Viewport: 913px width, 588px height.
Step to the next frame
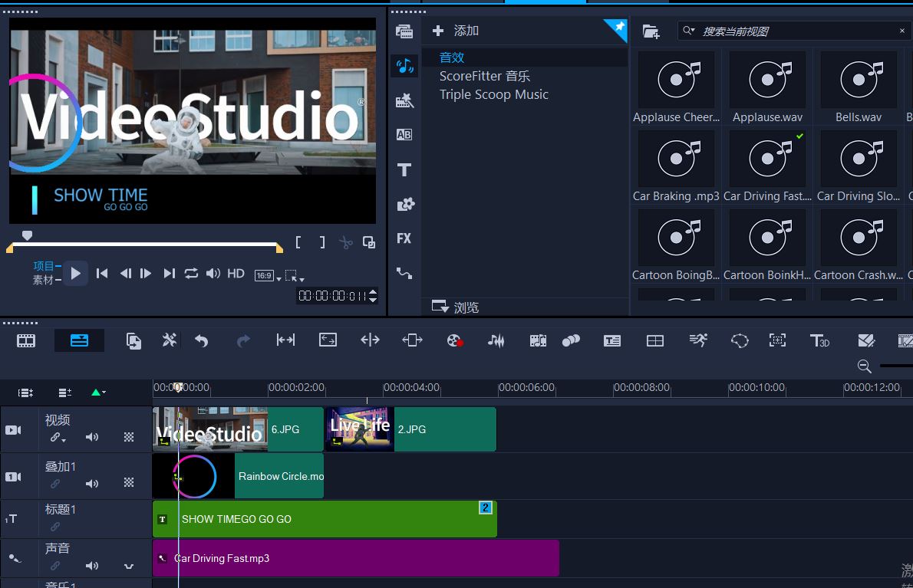point(146,274)
